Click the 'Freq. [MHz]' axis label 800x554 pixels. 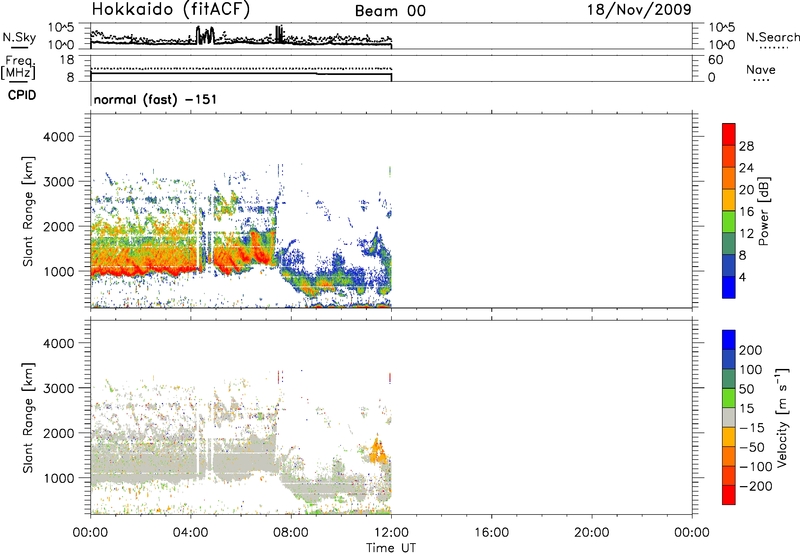point(19,67)
